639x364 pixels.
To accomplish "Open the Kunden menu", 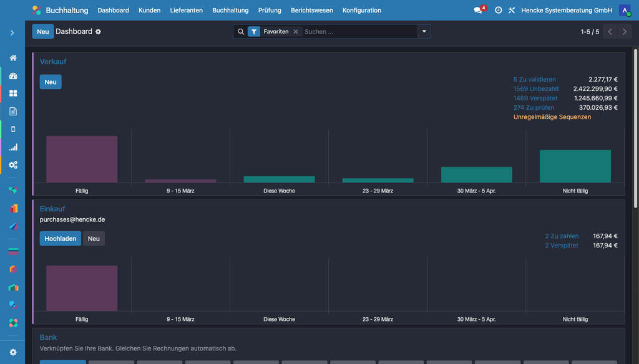I will click(x=149, y=10).
